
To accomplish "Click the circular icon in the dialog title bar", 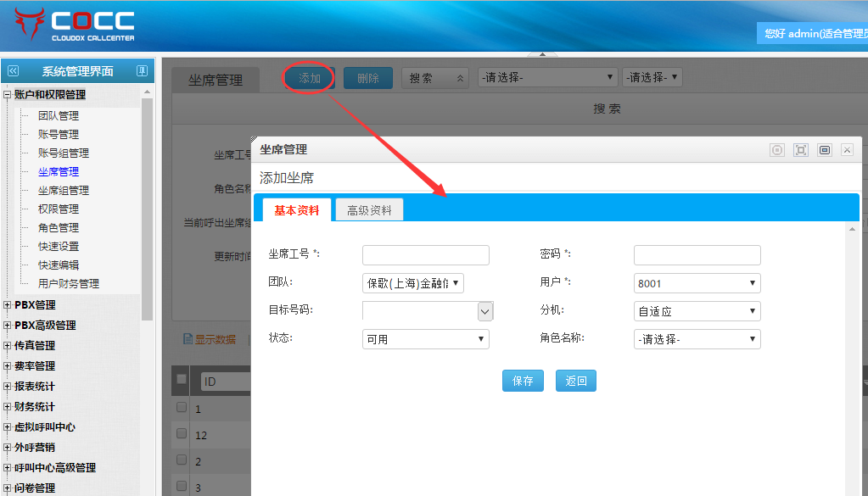I will [x=776, y=150].
